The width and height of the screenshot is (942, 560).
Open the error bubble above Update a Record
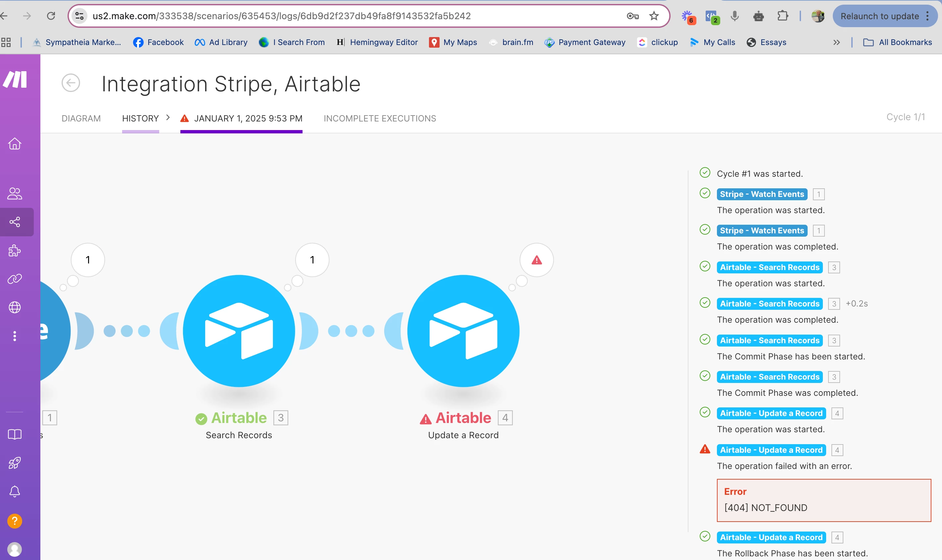pos(537,260)
